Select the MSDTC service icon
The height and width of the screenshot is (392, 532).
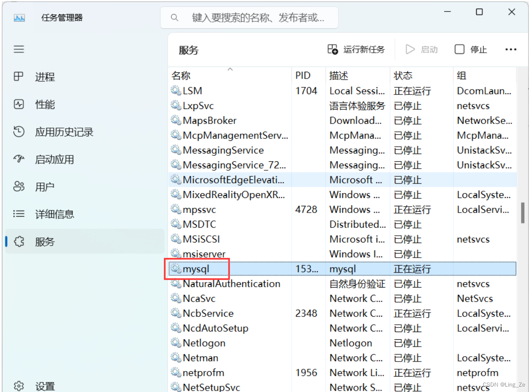pyautogui.click(x=176, y=224)
